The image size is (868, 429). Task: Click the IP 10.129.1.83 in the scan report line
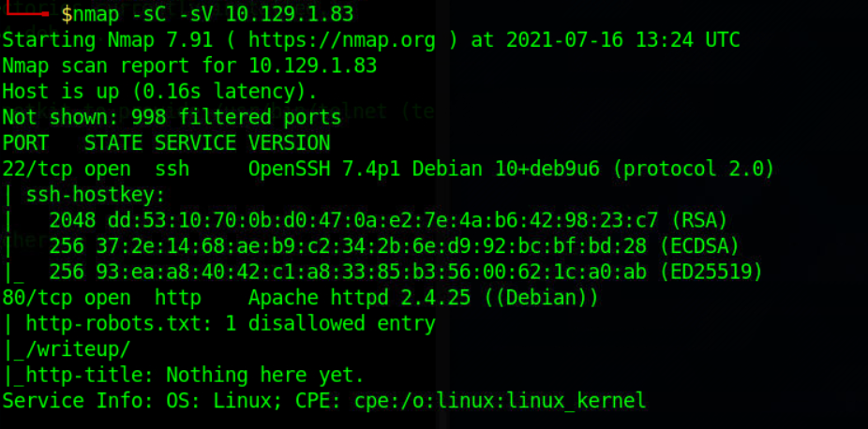click(313, 66)
